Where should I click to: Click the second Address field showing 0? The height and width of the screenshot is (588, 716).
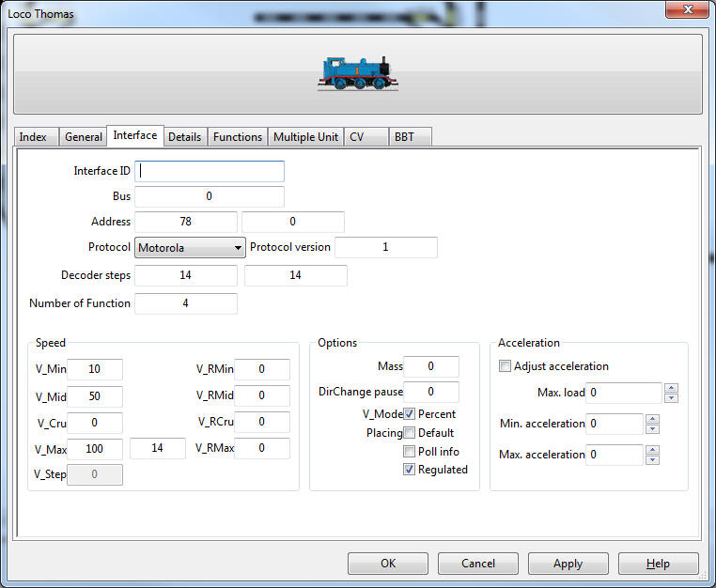(x=293, y=222)
